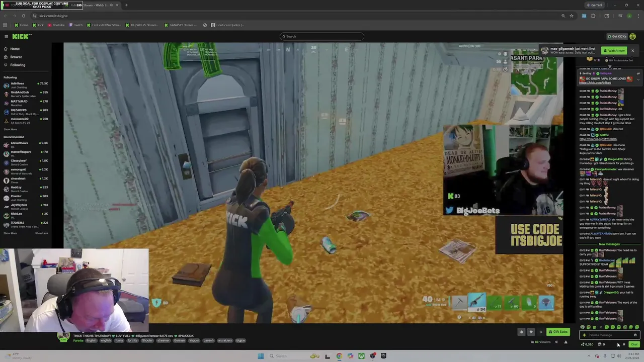Open the marouane09 channel

click(26, 121)
